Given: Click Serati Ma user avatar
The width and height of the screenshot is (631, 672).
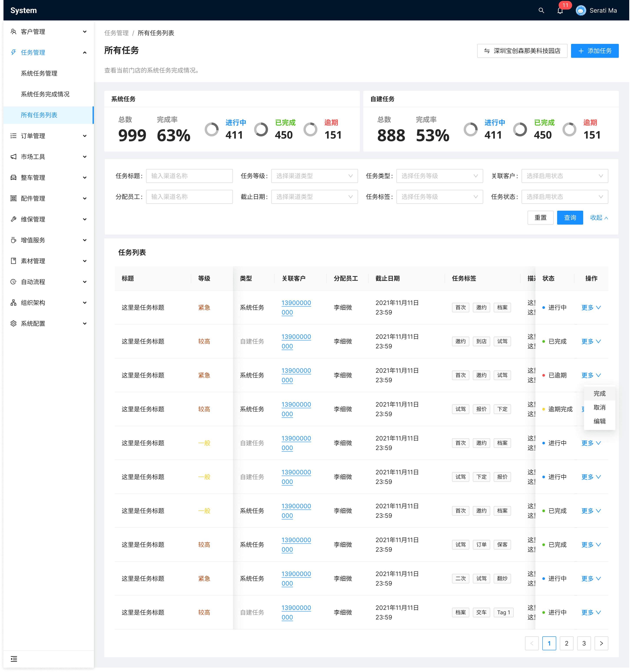Looking at the screenshot, I should pos(581,10).
